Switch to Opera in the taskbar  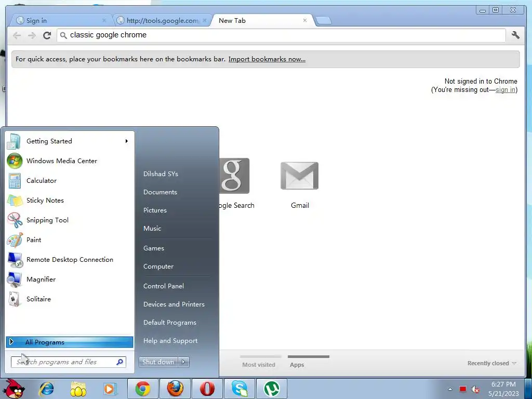tap(207, 389)
